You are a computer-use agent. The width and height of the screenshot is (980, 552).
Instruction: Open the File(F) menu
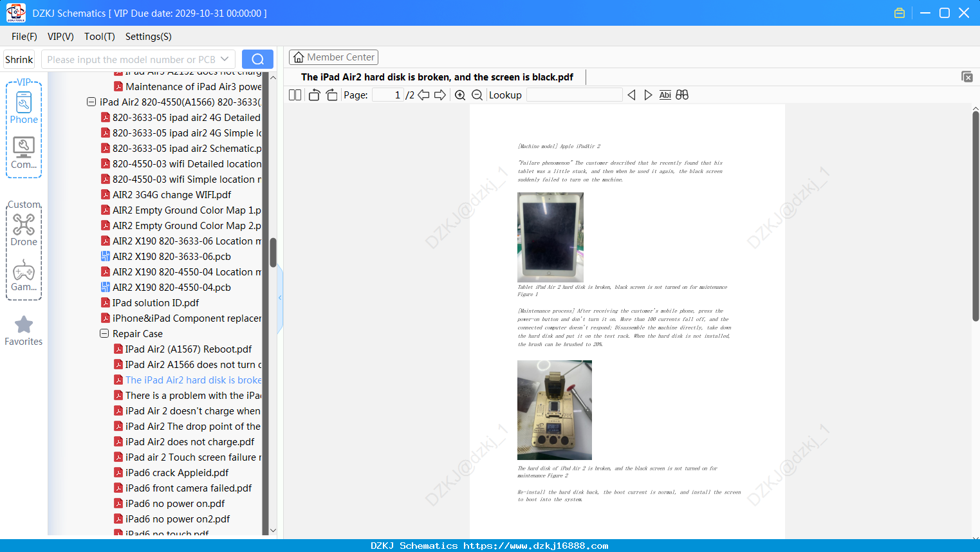tap(24, 37)
